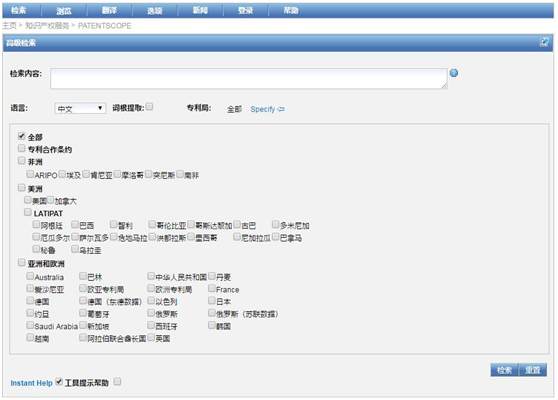Tick the 墨西哥 checkbox
Image resolution: width=558 pixels, height=400 pixels.
click(x=191, y=237)
